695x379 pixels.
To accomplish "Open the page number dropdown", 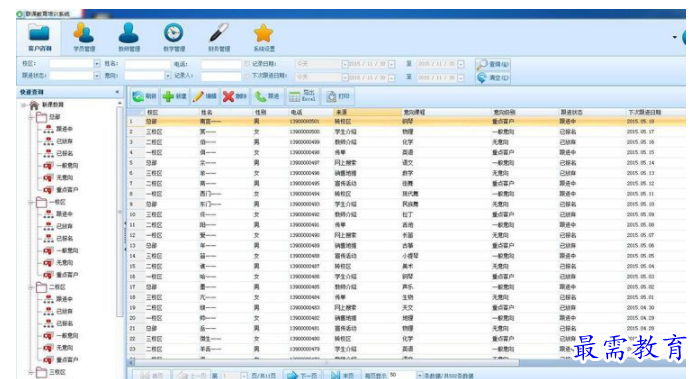I will (x=243, y=375).
